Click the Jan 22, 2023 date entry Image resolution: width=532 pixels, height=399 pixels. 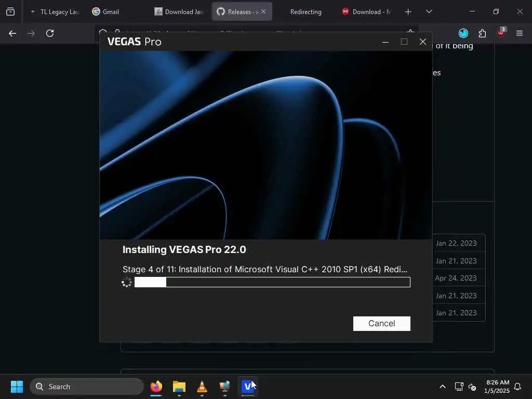456,243
